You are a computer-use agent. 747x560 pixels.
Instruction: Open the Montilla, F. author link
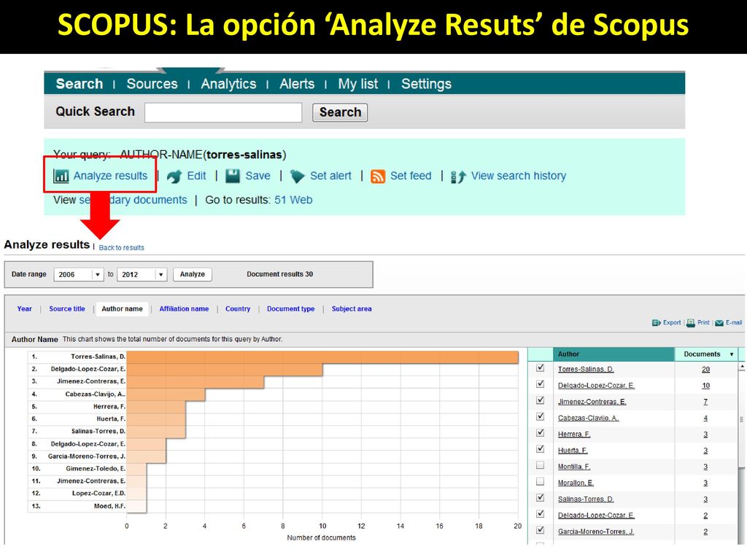(x=574, y=466)
